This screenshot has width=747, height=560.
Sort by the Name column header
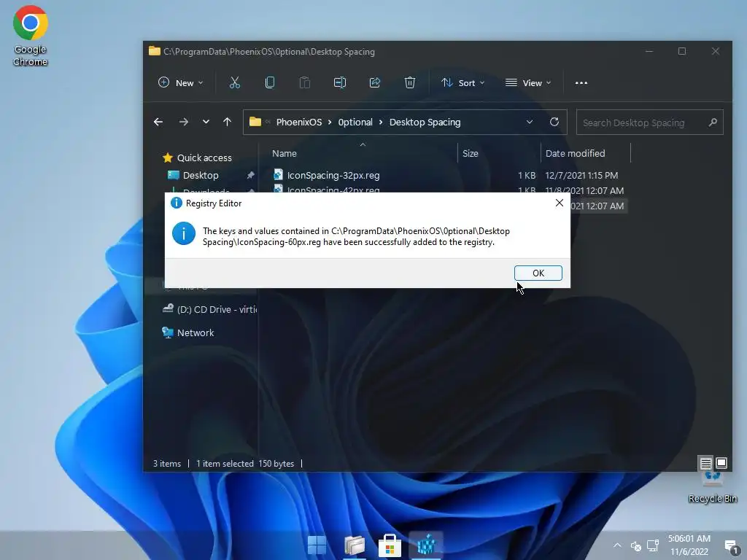coord(285,153)
